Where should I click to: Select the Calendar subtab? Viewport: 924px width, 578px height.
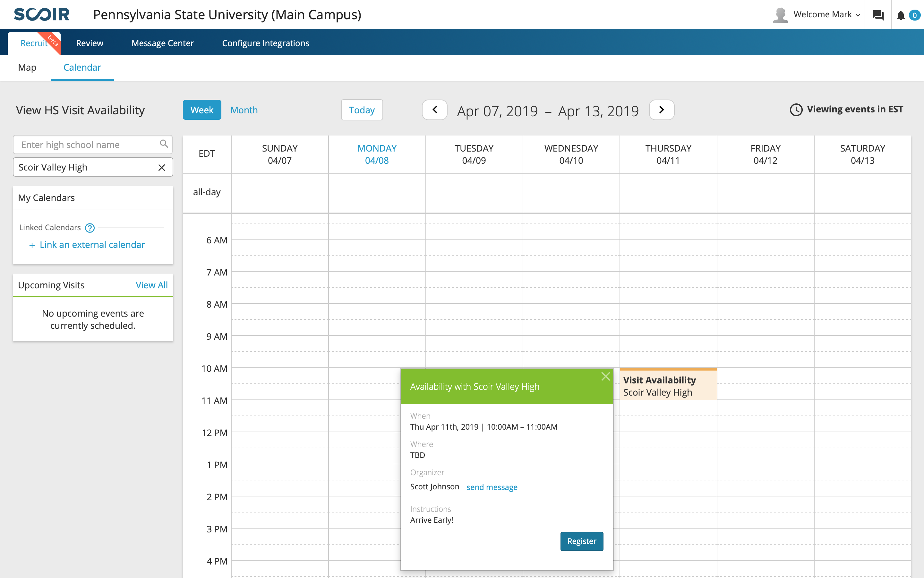pos(82,67)
